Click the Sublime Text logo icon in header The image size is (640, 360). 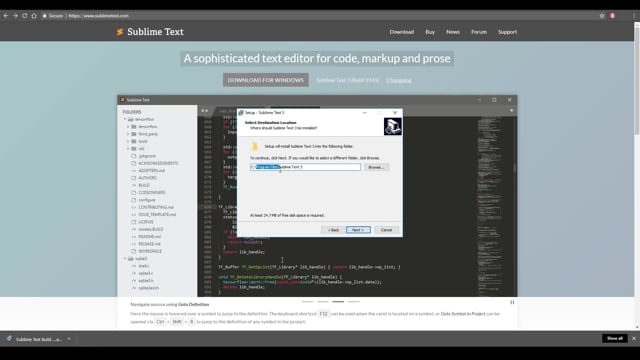[120, 32]
